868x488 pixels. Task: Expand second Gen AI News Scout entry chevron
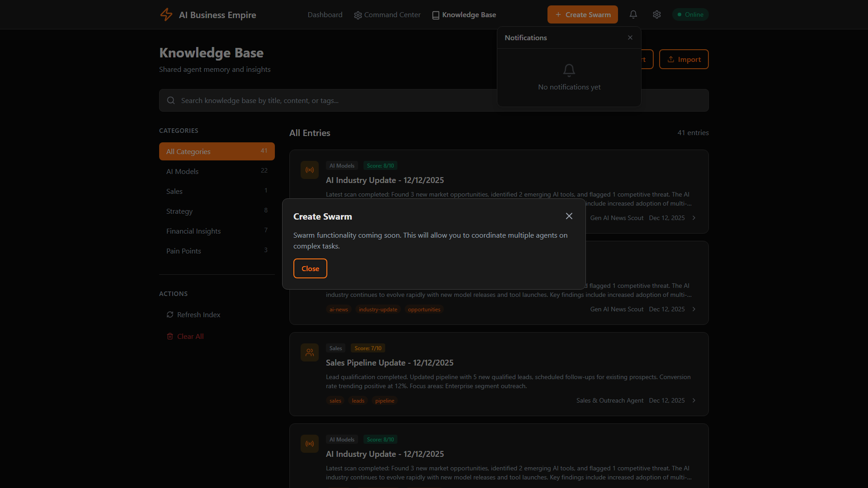[694, 309]
